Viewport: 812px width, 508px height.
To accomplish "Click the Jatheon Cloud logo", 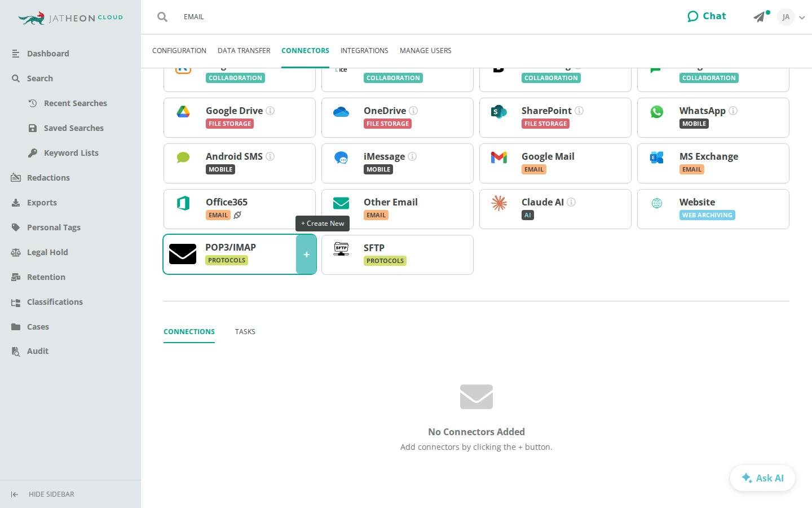I will pos(70,18).
